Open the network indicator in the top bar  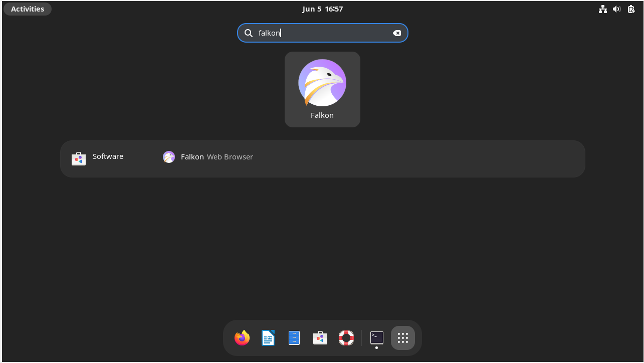pos(602,9)
